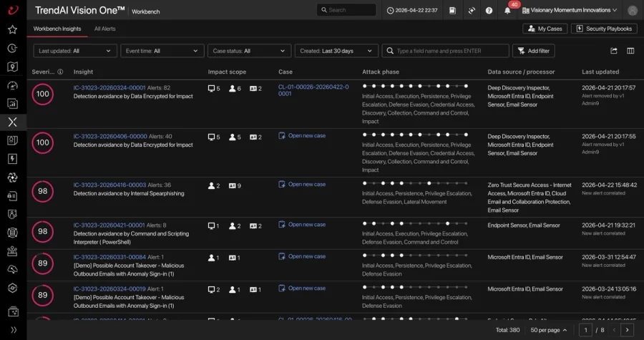Open the gauge dashboard icon in sidebar
Image resolution: width=644 pixels, height=340 pixels.
(13, 85)
